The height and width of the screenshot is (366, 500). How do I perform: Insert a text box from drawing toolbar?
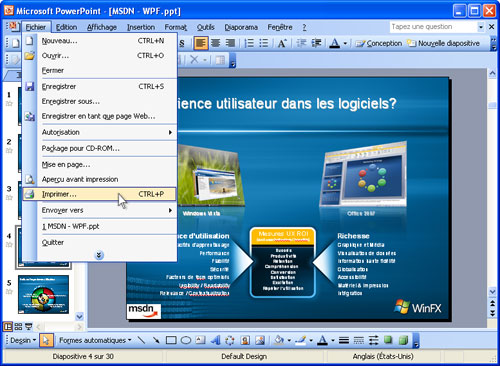200,340
